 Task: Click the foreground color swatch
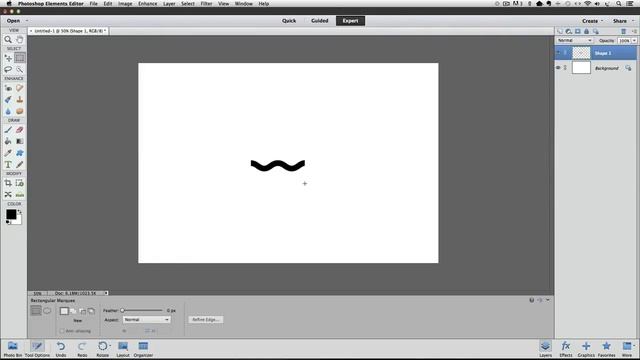11,214
